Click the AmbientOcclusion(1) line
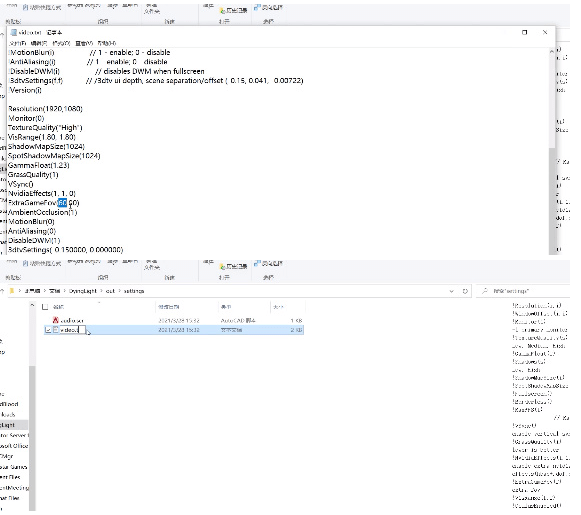 43,213
